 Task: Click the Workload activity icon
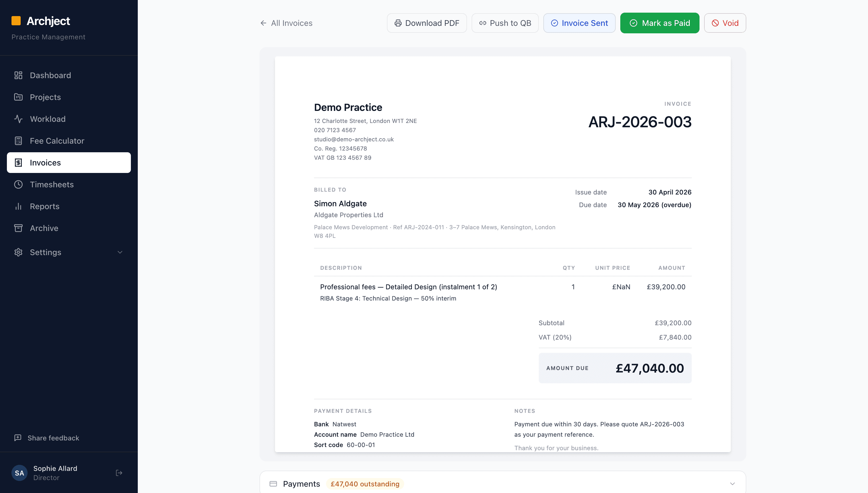18,119
